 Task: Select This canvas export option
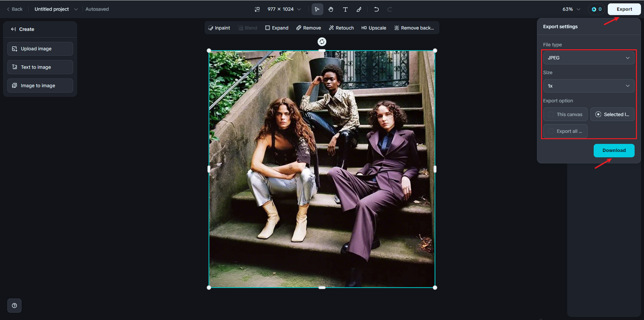click(x=566, y=114)
